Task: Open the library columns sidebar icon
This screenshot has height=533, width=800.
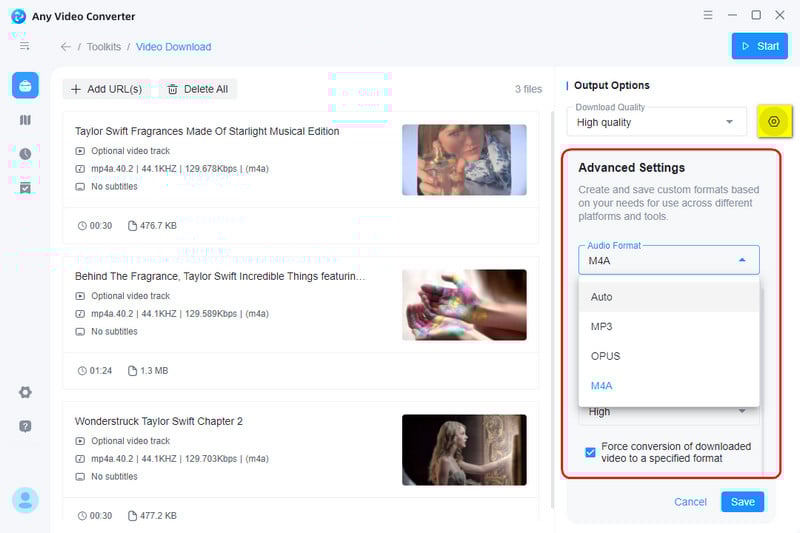Action: point(25,120)
